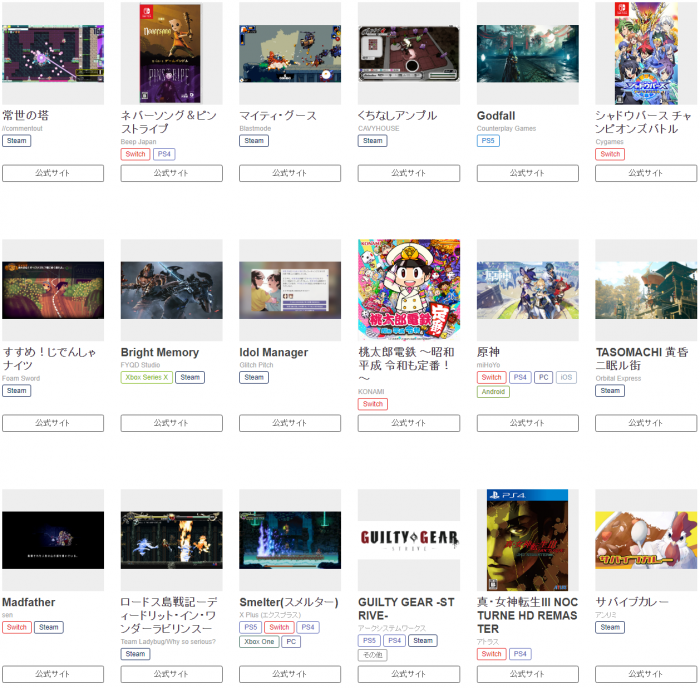The height and width of the screenshot is (688, 700).
Task: Select the その他 tag under GUILTY GEAR
Action: pyautogui.click(x=372, y=655)
